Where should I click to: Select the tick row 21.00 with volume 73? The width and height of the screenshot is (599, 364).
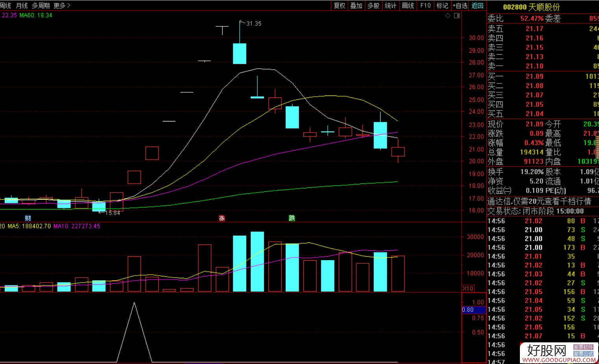click(x=543, y=230)
